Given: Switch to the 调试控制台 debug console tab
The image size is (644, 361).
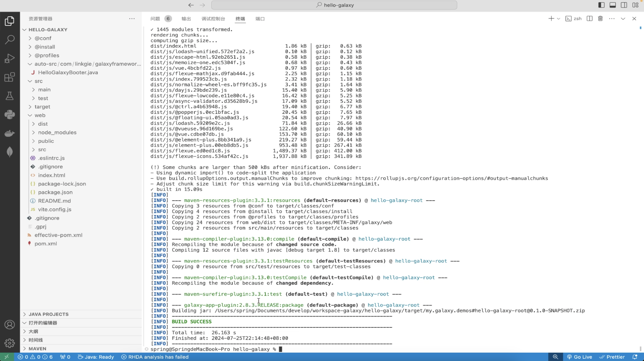Looking at the screenshot, I should tap(213, 19).
